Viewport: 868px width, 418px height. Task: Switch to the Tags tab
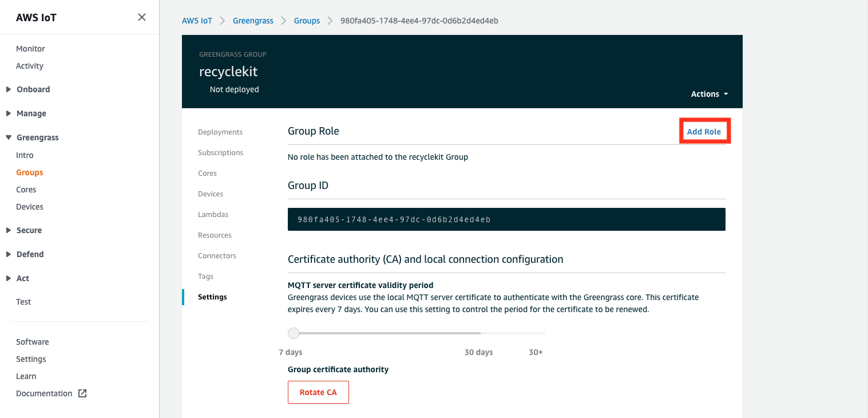click(205, 277)
